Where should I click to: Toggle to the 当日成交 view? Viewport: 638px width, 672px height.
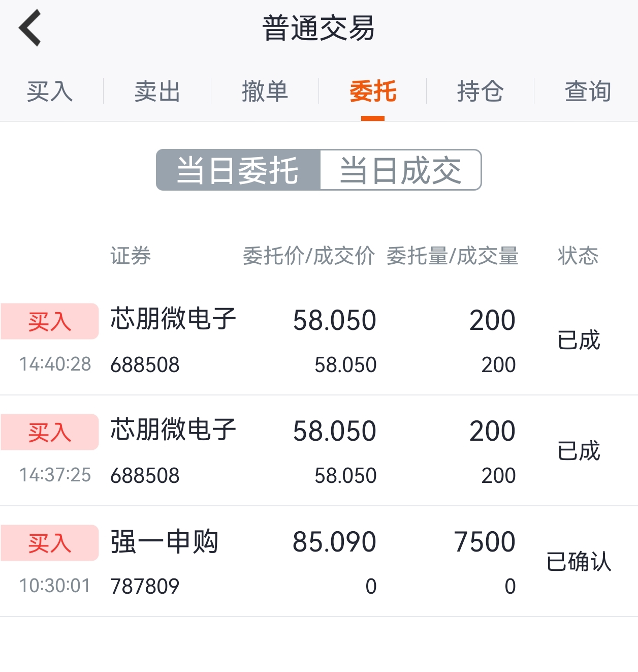tap(401, 170)
